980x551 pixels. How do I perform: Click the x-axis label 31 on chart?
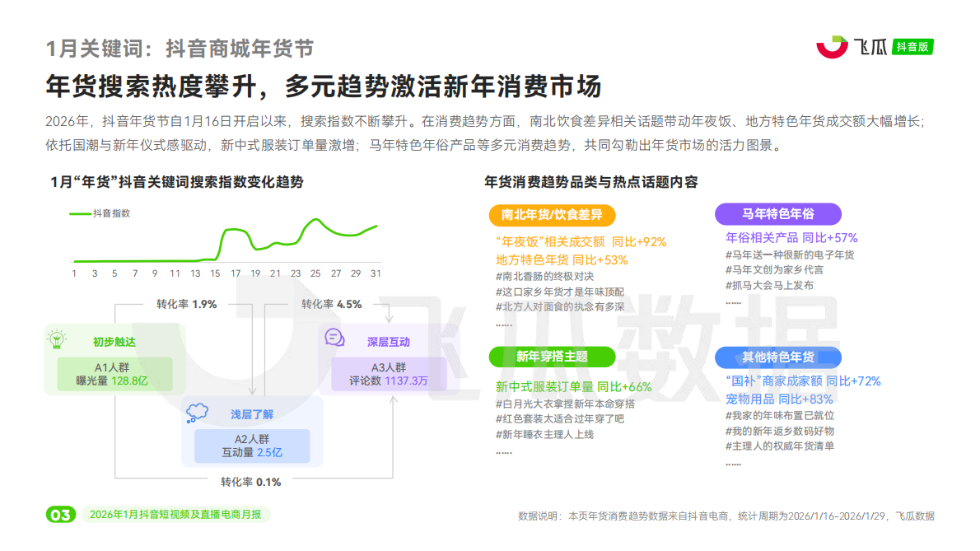tap(376, 273)
